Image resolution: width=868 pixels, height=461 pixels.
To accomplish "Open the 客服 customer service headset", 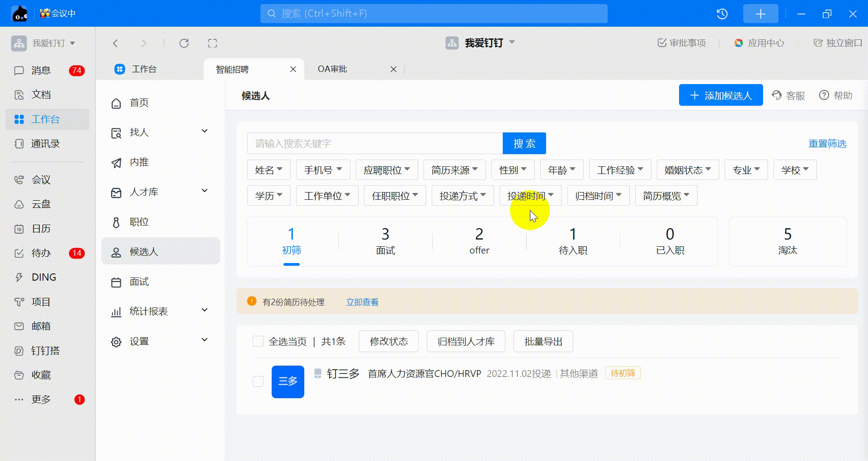I will click(788, 96).
